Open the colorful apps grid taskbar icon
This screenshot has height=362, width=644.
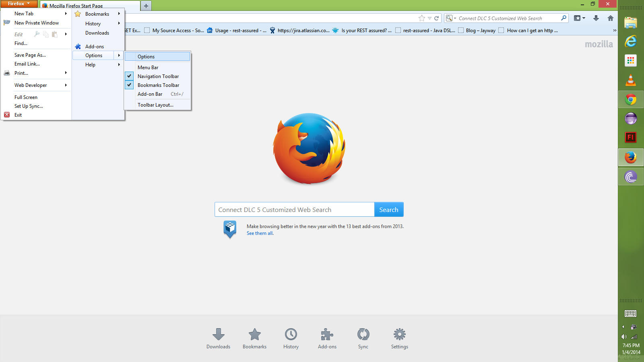click(x=631, y=61)
